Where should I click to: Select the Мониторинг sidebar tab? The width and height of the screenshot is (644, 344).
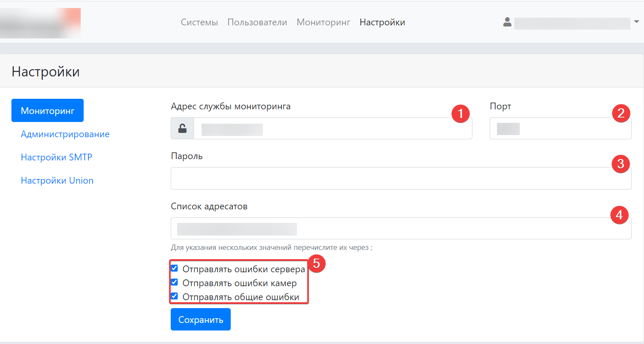click(47, 111)
